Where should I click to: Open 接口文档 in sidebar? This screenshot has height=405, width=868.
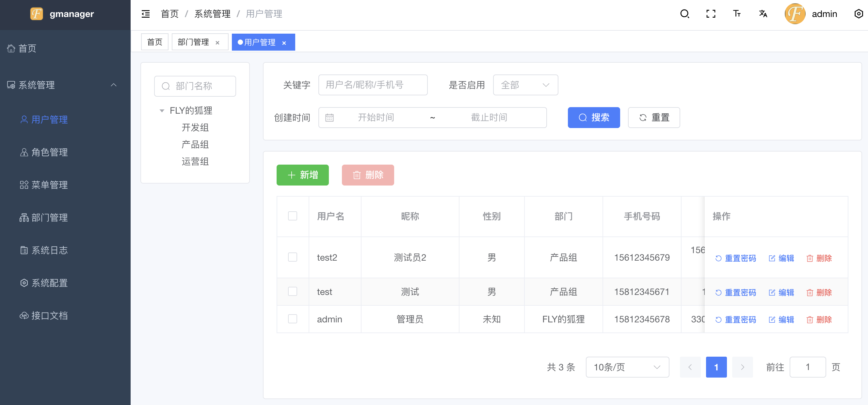65,316
